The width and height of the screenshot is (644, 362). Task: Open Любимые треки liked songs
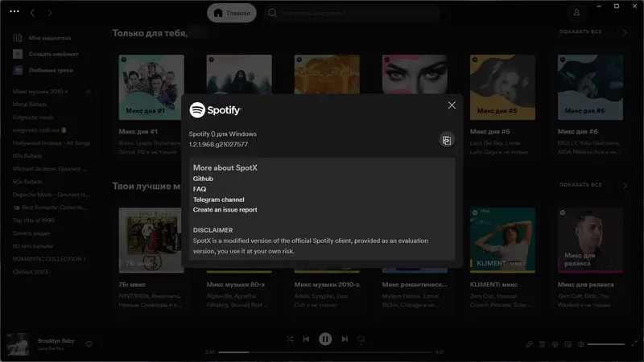pos(43,70)
